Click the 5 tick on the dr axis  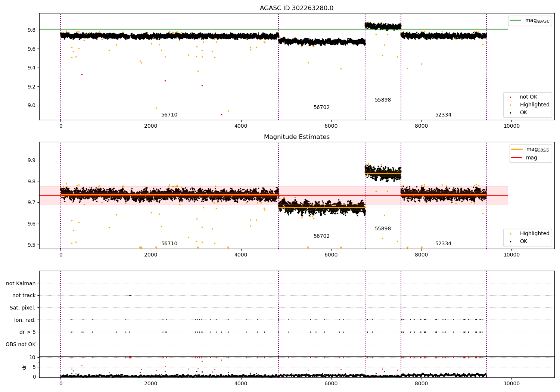[x=34, y=367]
